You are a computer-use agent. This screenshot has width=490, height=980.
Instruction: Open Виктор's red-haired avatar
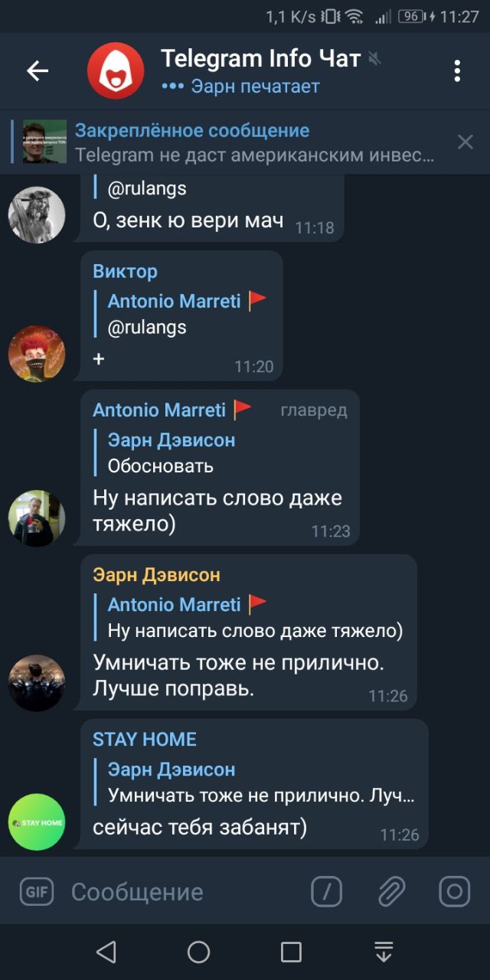tap(37, 354)
